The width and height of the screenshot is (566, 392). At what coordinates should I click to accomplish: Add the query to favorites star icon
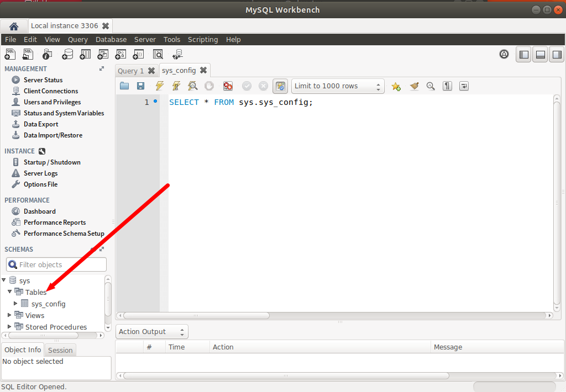(x=396, y=86)
